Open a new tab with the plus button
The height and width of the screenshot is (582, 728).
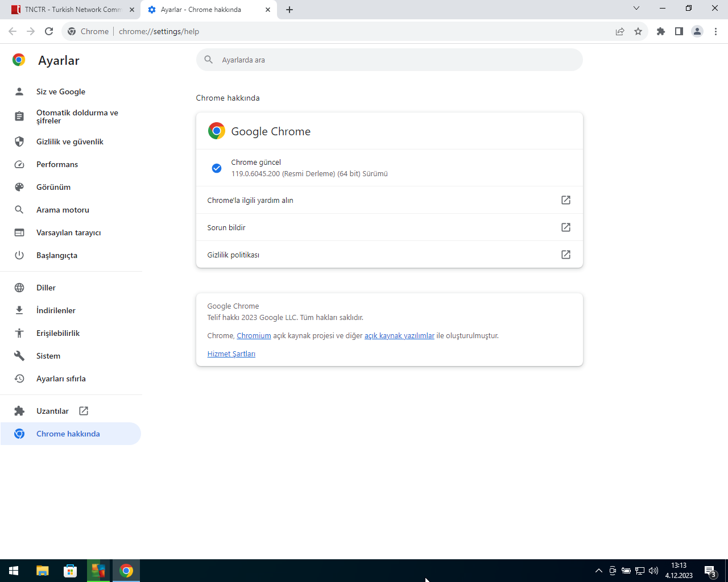289,10
